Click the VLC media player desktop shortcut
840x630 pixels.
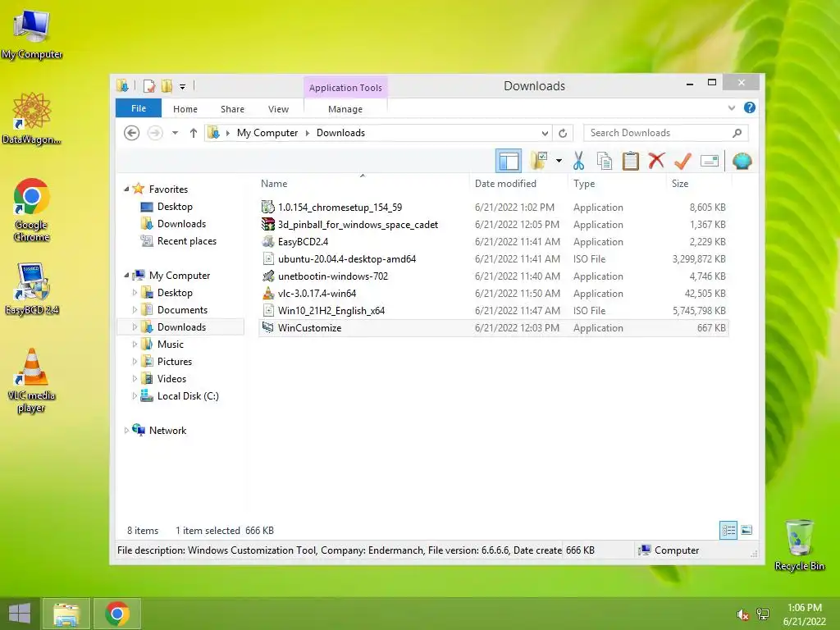(31, 380)
